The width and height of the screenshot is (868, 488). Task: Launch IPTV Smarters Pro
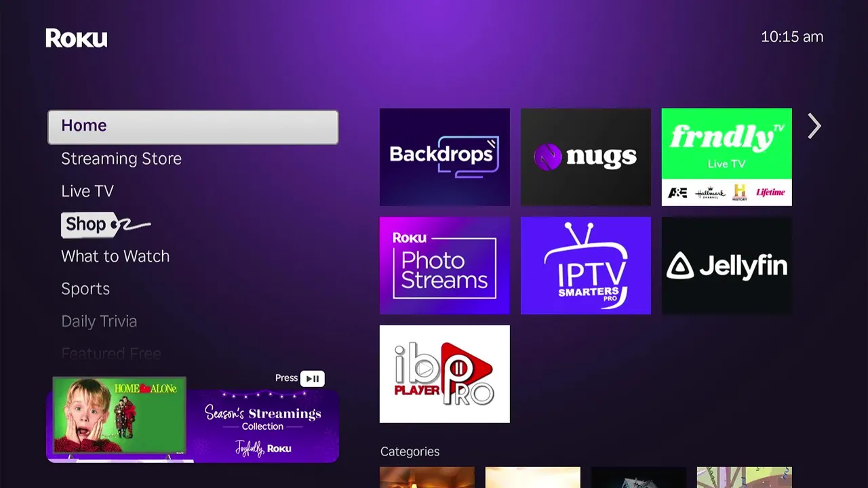click(x=586, y=266)
